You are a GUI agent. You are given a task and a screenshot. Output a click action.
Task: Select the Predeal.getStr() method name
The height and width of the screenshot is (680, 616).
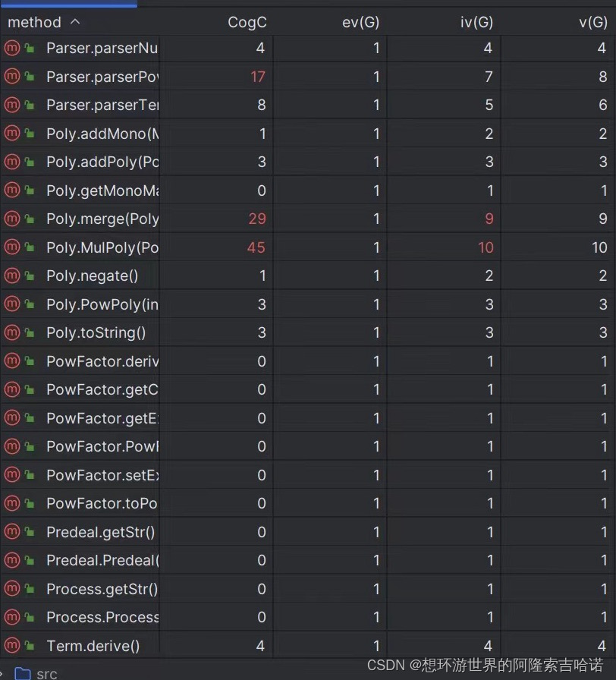pos(101,532)
